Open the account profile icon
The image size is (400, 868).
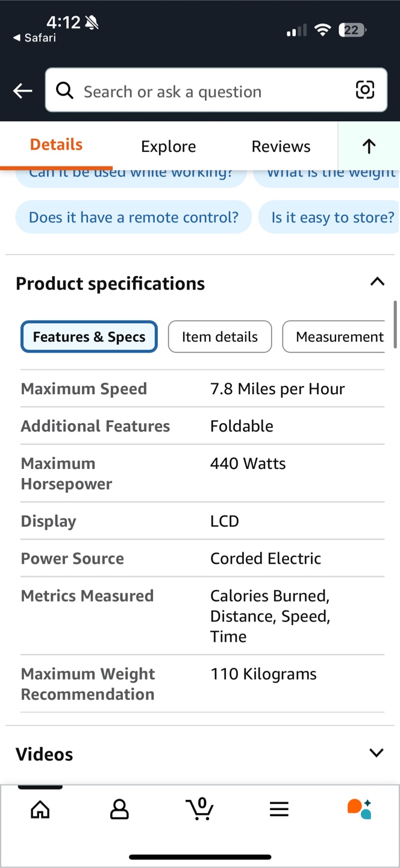(119, 810)
